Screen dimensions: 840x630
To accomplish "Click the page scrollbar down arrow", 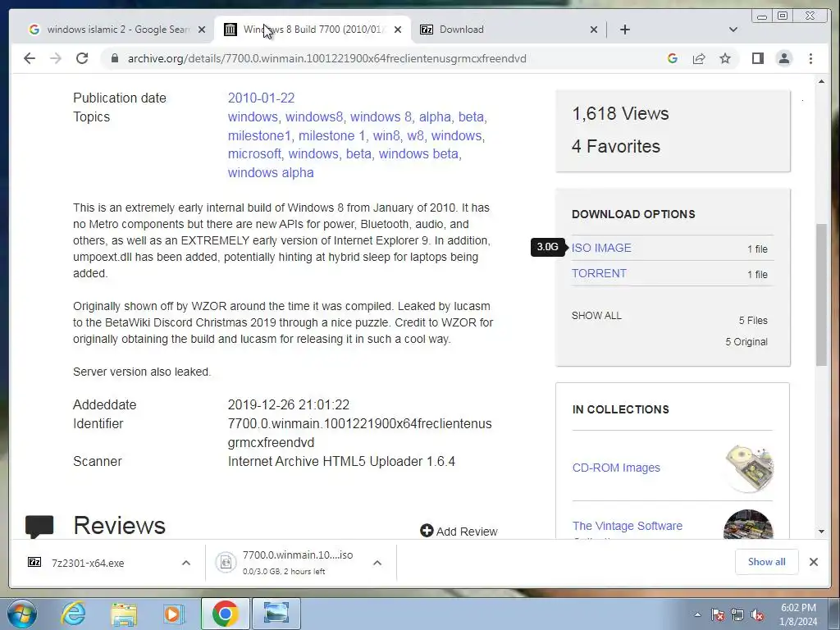I will click(x=821, y=532).
